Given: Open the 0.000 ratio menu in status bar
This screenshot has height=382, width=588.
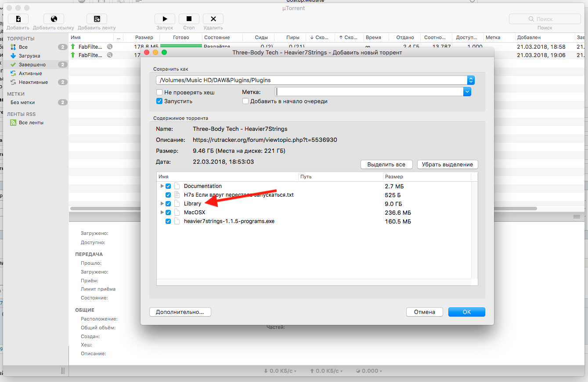Looking at the screenshot, I should 368,371.
